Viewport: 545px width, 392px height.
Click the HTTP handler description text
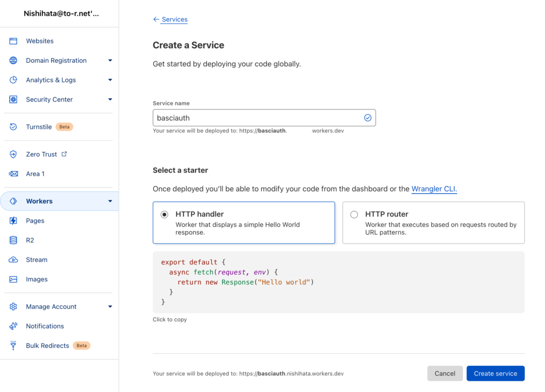point(237,229)
